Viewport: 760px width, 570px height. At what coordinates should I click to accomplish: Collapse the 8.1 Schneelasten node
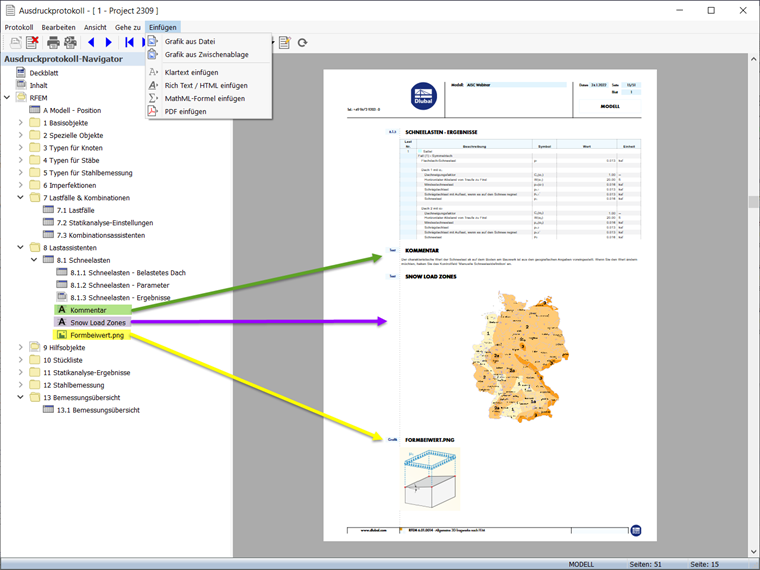tap(34, 260)
